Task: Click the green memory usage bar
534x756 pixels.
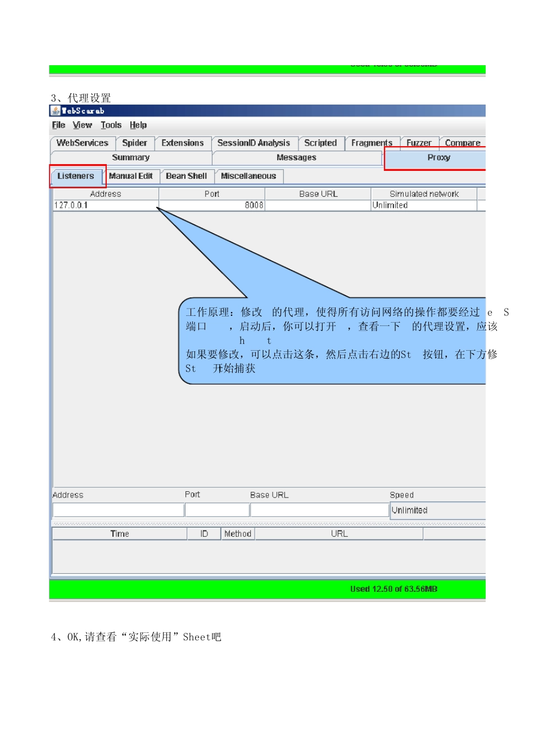Action: pyautogui.click(x=268, y=589)
